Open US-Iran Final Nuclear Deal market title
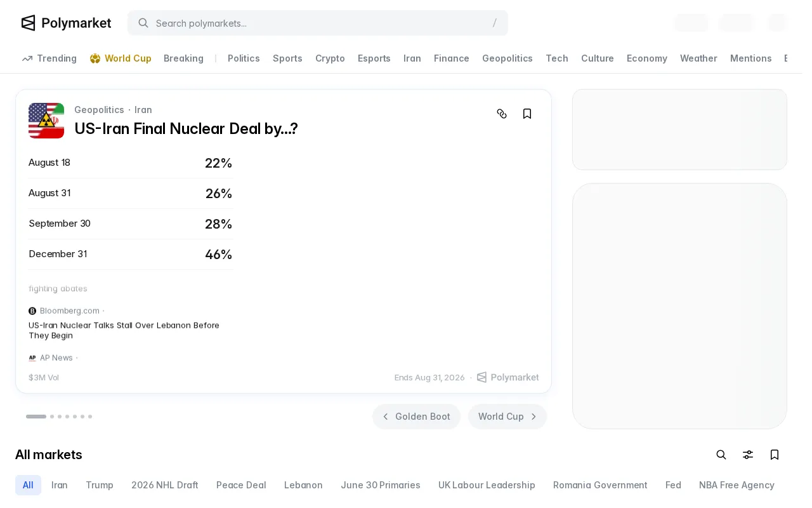This screenshot has width=812, height=508. pyautogui.click(x=186, y=128)
